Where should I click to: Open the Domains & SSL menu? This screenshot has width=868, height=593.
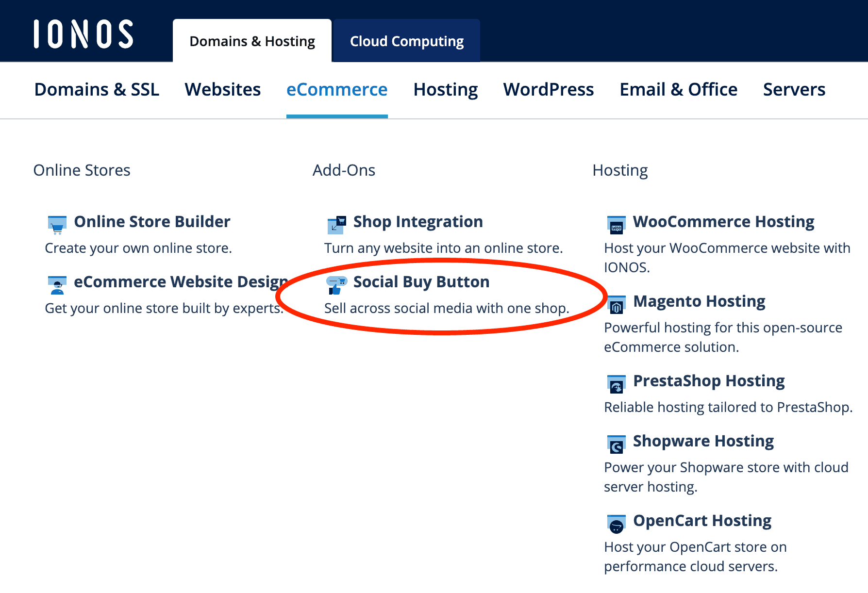(97, 90)
